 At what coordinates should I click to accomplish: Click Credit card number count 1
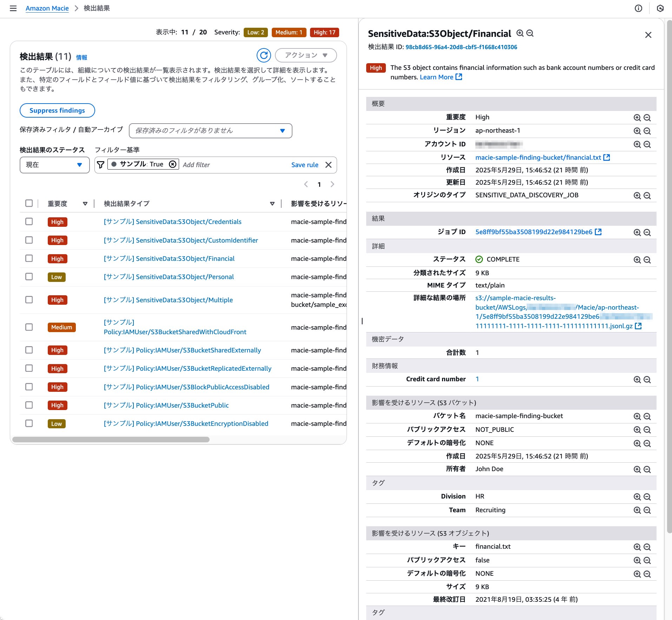pyautogui.click(x=477, y=379)
